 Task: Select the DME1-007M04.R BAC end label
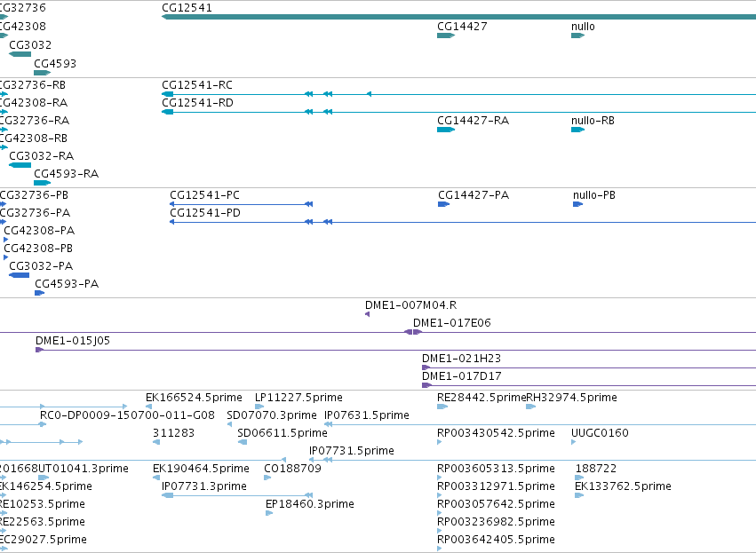click(x=410, y=305)
